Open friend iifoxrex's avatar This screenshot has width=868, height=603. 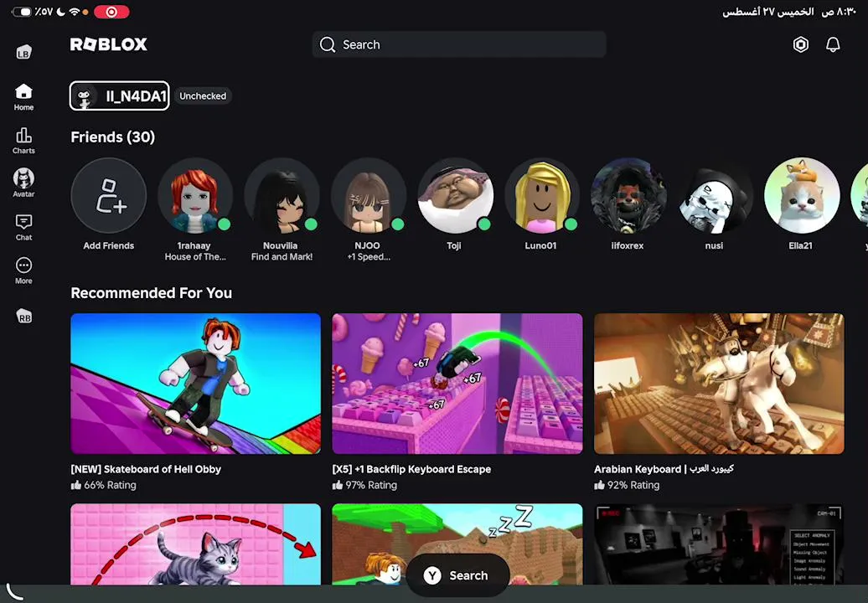pos(628,195)
